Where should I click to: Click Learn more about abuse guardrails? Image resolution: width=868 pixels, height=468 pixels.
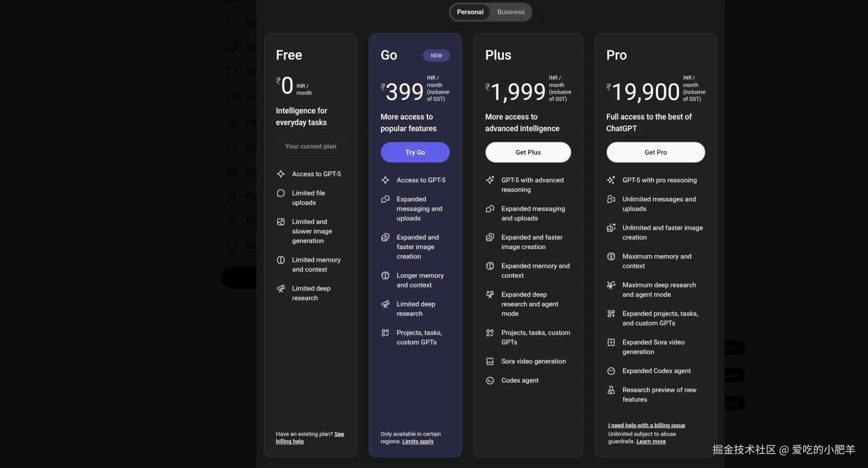pos(651,441)
